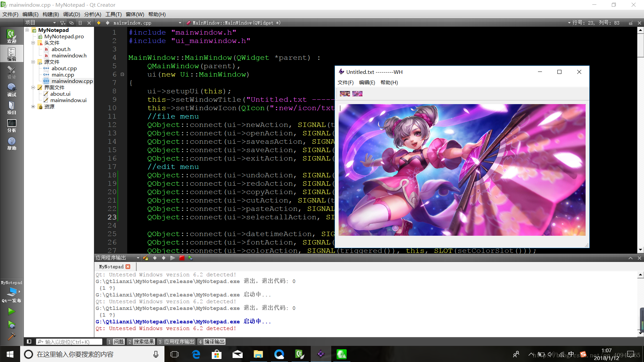Click the second toolbar icon in the Untitled.txt window
The width and height of the screenshot is (644, 362).
[x=357, y=94]
